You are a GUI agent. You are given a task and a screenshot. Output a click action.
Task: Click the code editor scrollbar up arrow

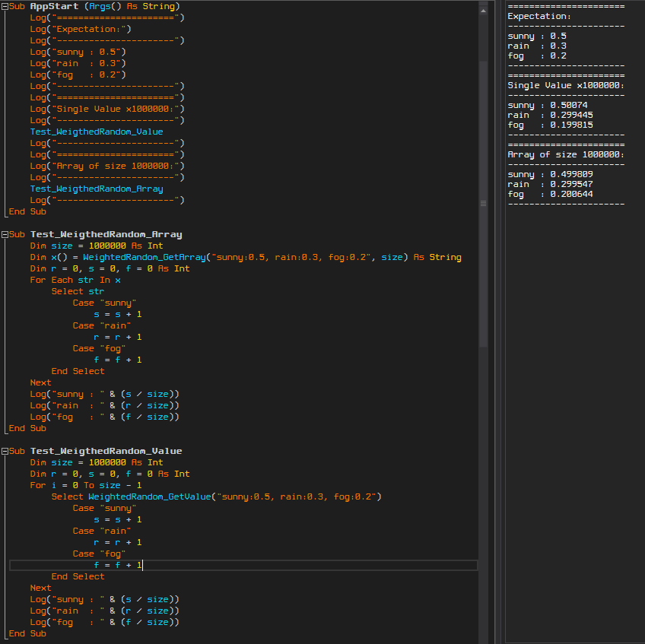coord(483,11)
